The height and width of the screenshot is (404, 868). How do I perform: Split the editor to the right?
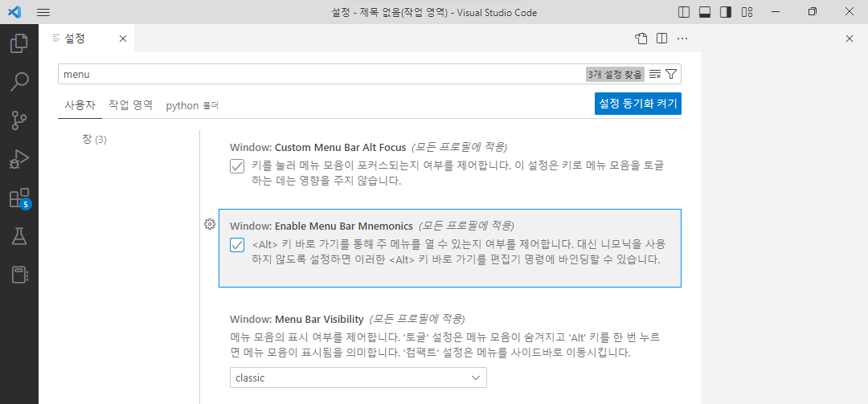[x=661, y=39]
